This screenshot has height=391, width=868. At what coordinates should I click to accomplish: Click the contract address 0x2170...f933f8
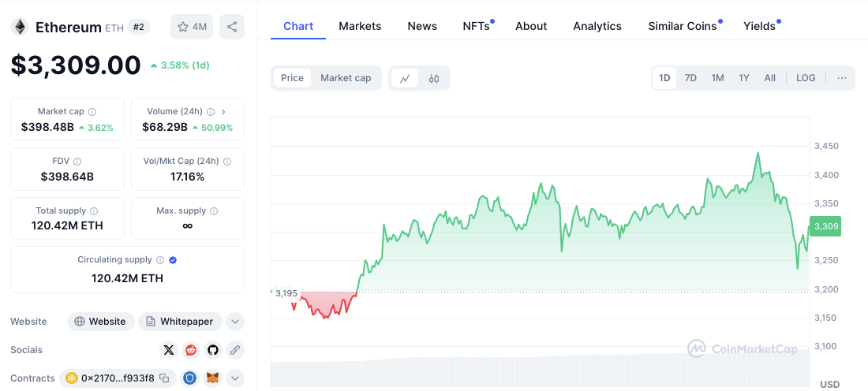click(119, 378)
